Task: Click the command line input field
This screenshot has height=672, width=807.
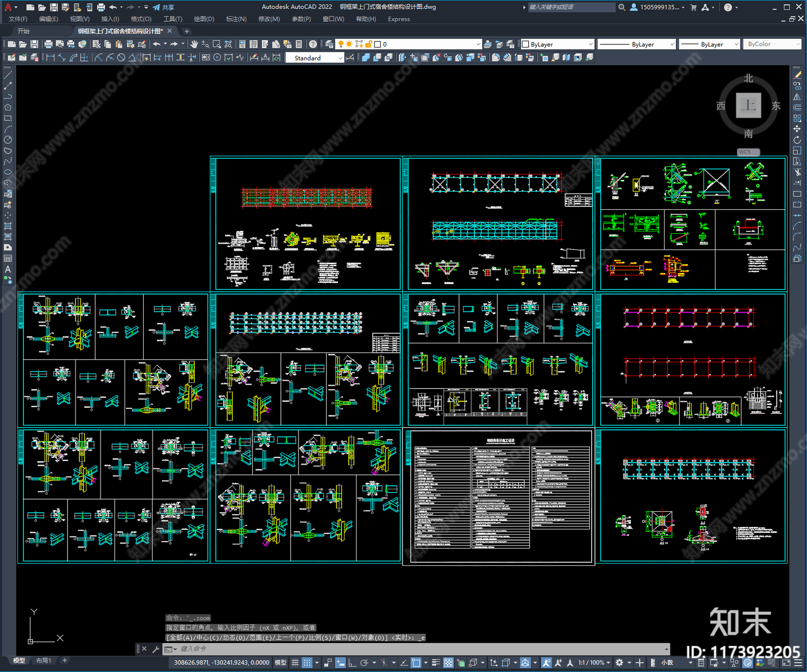Action: (421, 649)
